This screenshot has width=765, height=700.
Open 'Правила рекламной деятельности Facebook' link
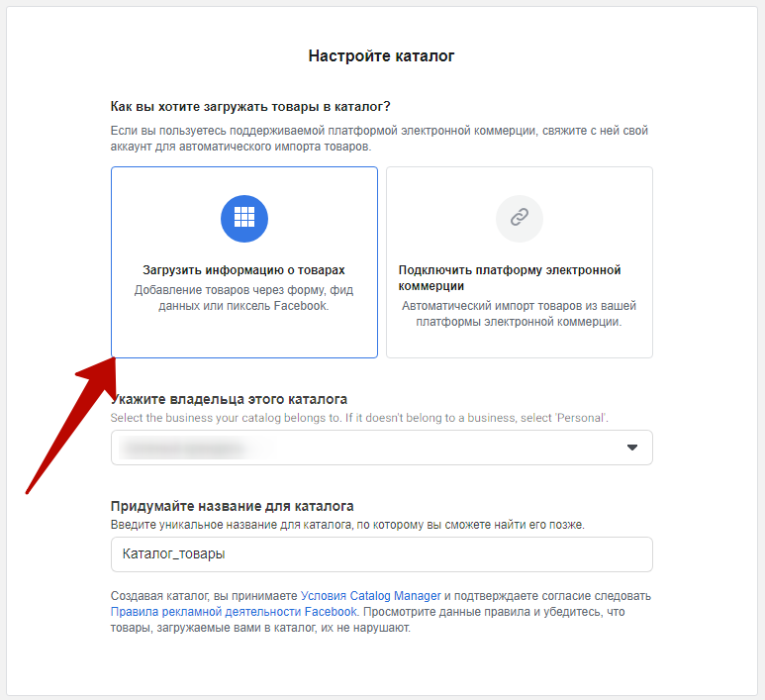(234, 612)
